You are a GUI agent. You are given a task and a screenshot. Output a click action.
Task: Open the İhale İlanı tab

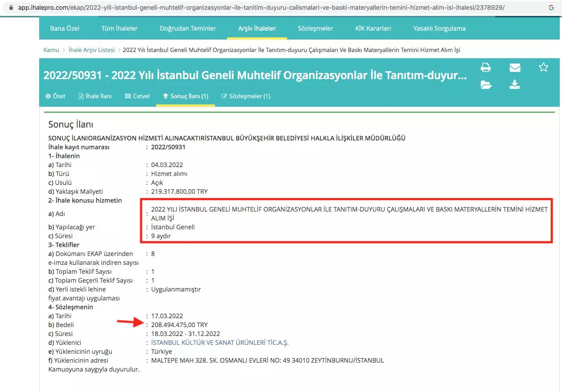click(x=95, y=96)
